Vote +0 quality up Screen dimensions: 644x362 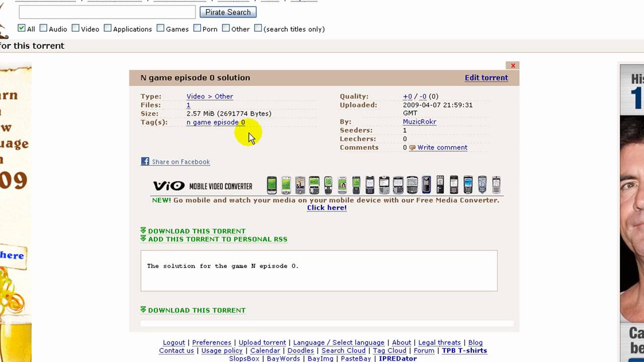(x=408, y=96)
